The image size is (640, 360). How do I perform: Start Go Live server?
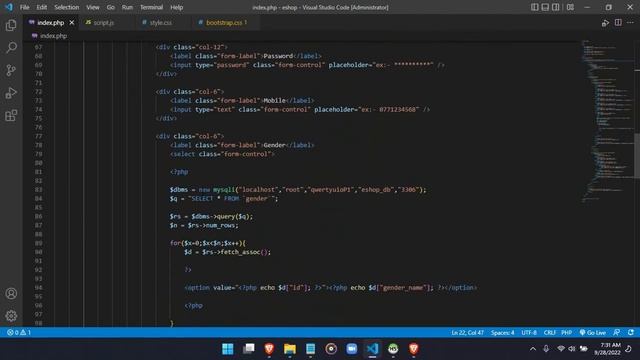coord(593,333)
